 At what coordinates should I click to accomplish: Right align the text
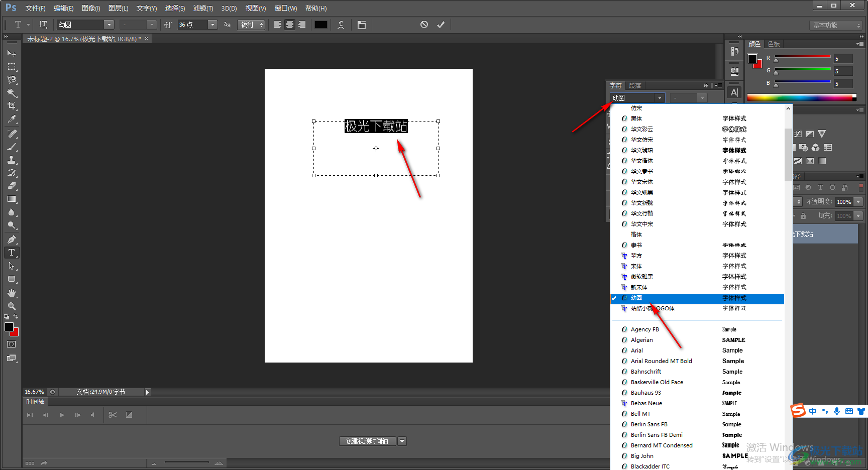tap(302, 24)
